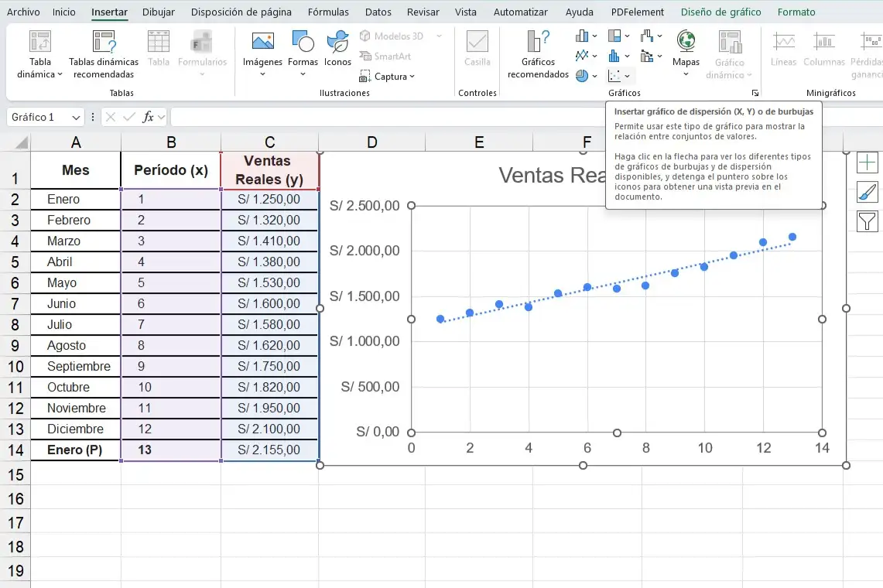
Task: Switch to the Fórmulas tab
Action: tap(328, 12)
